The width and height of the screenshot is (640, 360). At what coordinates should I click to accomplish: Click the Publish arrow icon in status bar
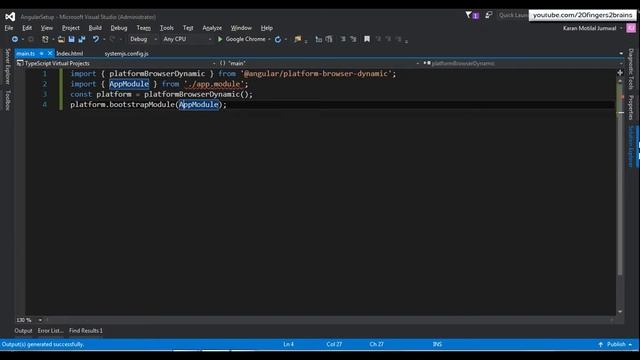tap(600, 344)
